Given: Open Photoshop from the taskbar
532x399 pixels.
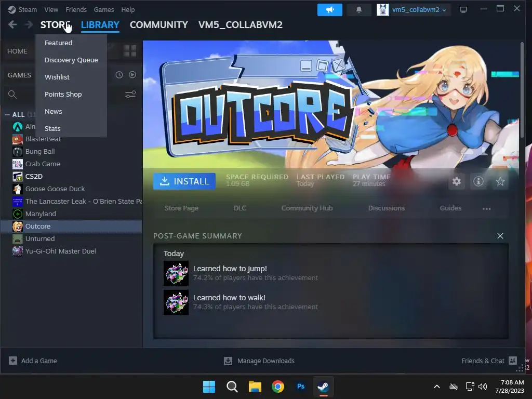Looking at the screenshot, I should point(301,387).
